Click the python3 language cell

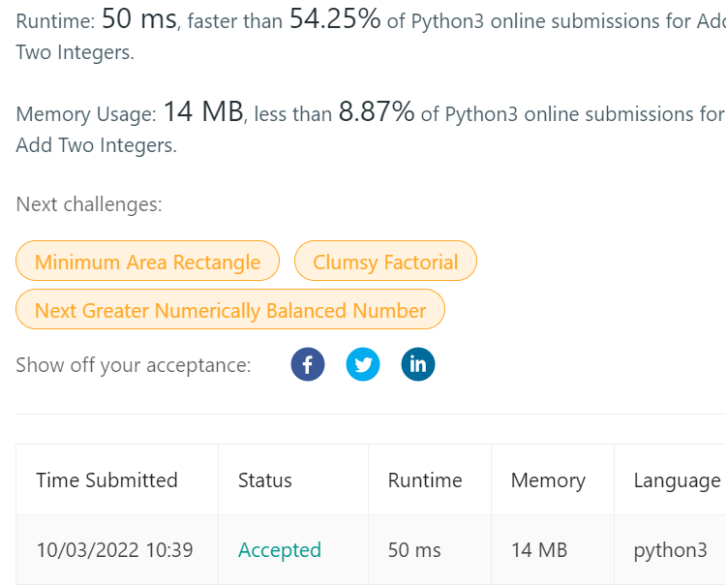[x=670, y=550]
